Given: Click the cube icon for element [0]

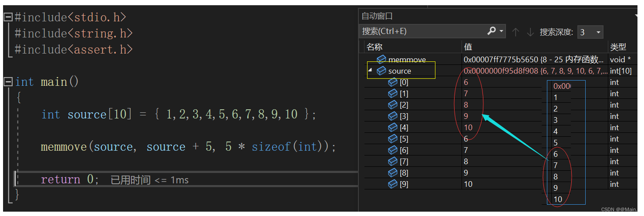Looking at the screenshot, I should click(393, 82).
